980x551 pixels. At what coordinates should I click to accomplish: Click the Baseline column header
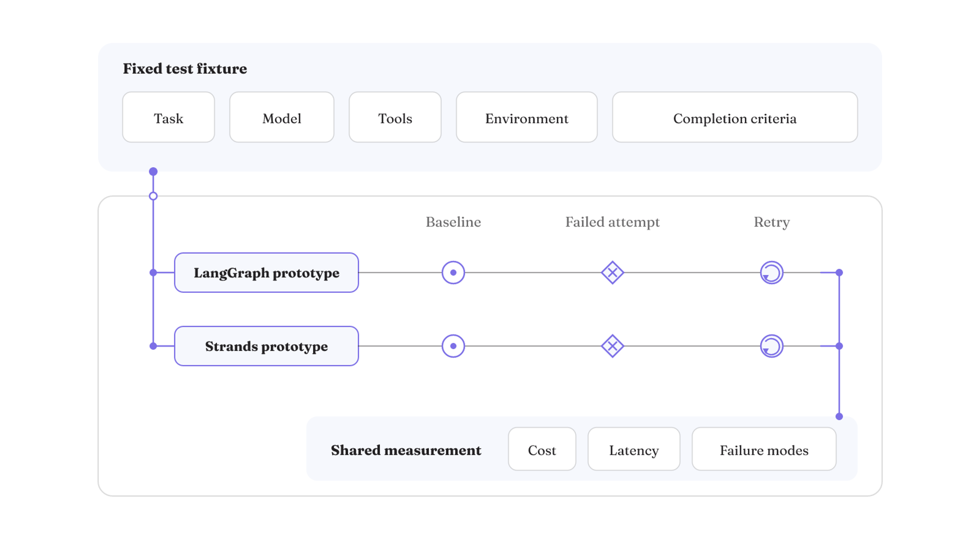coord(453,222)
